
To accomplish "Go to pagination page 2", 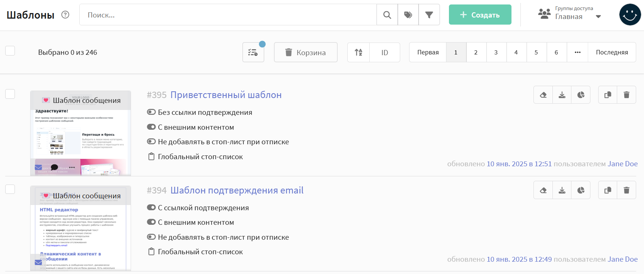I will point(476,52).
